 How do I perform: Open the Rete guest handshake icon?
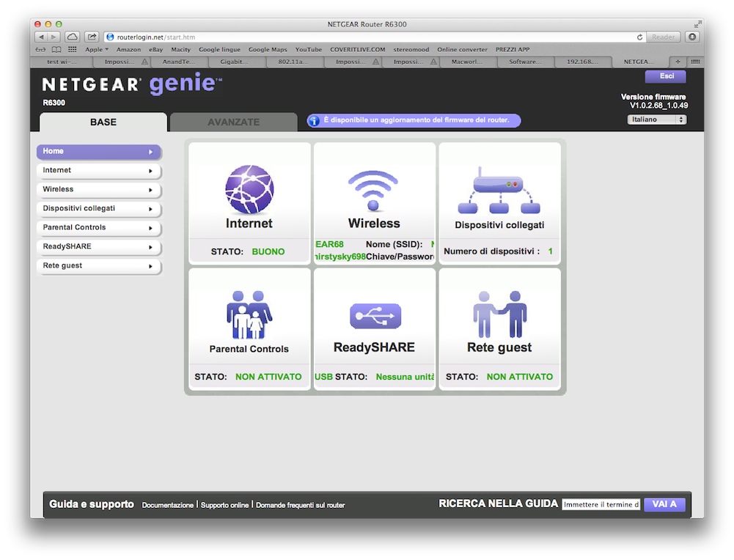(499, 314)
